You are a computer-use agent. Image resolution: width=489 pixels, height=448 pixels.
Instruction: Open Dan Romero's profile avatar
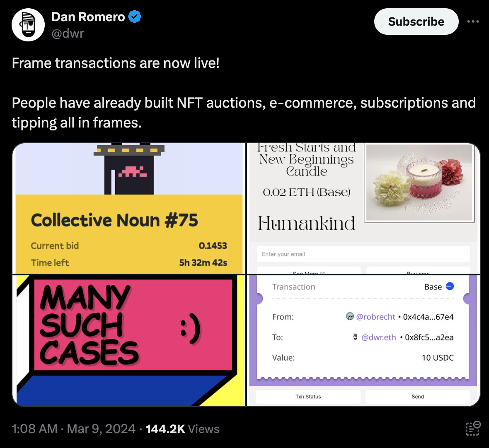pos(28,25)
